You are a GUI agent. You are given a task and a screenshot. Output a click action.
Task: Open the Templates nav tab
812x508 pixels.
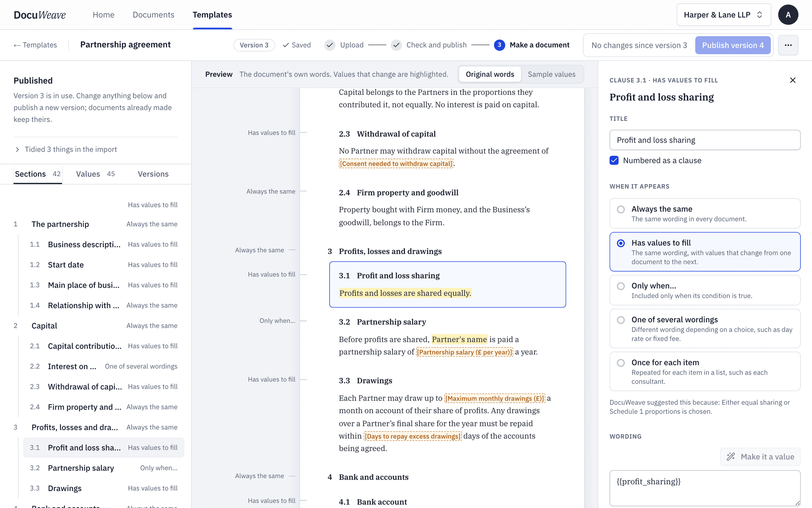click(212, 15)
